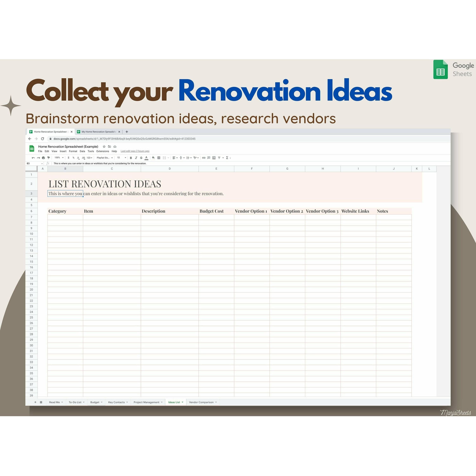Click the browser Reload icon

(42, 139)
